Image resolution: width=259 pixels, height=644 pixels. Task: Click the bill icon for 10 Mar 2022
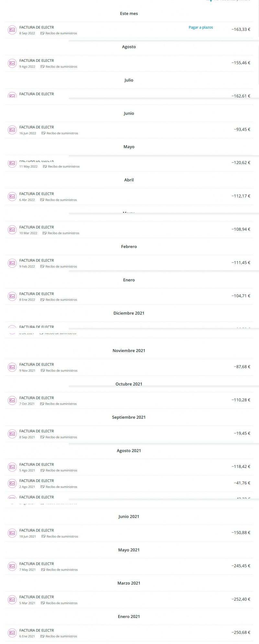12,230
